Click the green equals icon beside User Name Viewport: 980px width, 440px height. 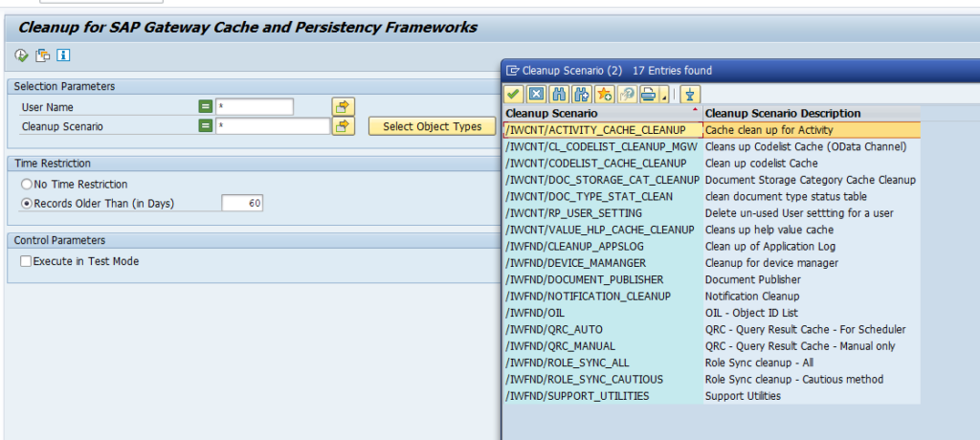pos(206,107)
